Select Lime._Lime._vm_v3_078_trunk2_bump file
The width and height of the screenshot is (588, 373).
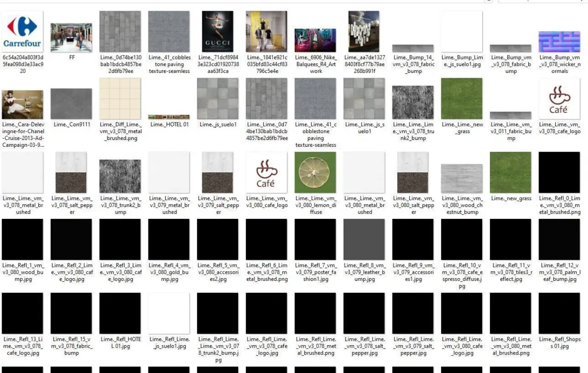(x=120, y=176)
